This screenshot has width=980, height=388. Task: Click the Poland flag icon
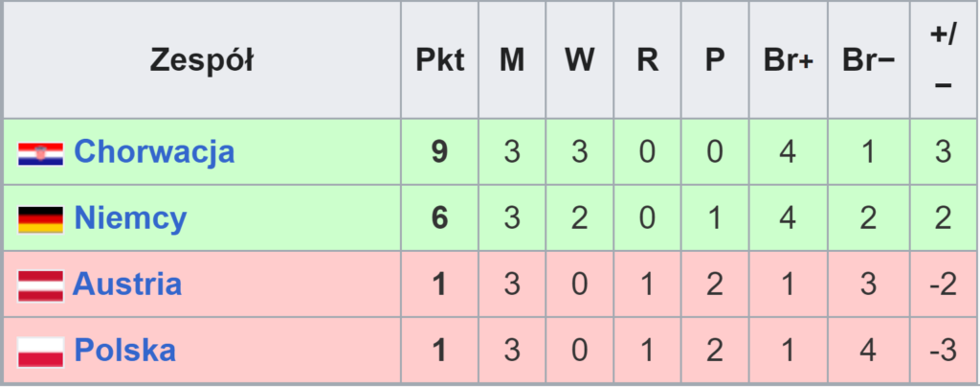tap(40, 352)
